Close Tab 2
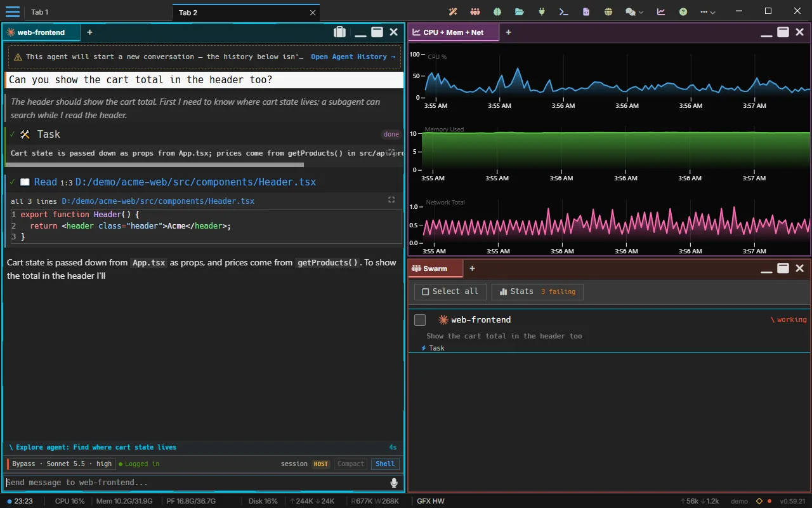This screenshot has height=508, width=812. coord(313,12)
